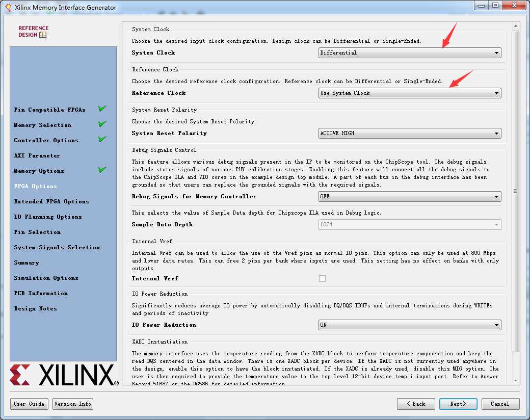Open the Sample Data Depth dropdown
Screen dimensions: 530x420
point(410,225)
